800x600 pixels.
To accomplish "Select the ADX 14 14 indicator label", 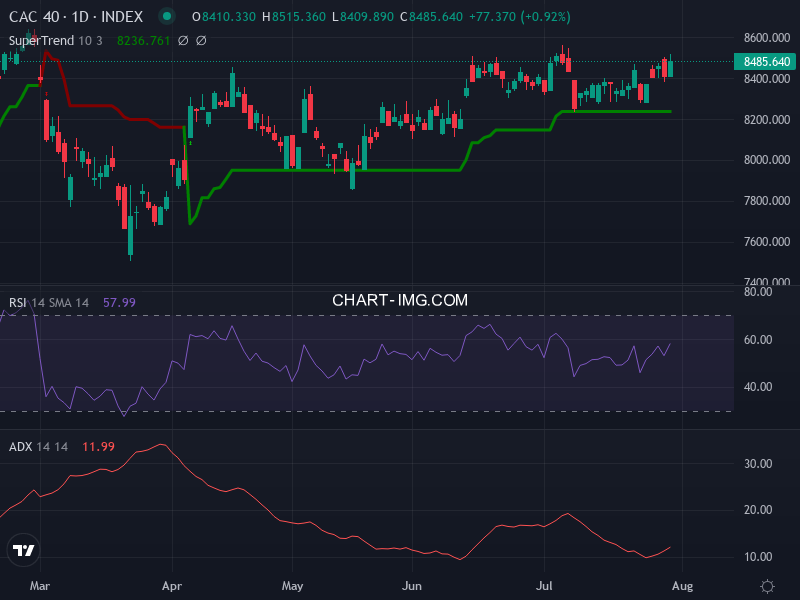I will (x=38, y=446).
